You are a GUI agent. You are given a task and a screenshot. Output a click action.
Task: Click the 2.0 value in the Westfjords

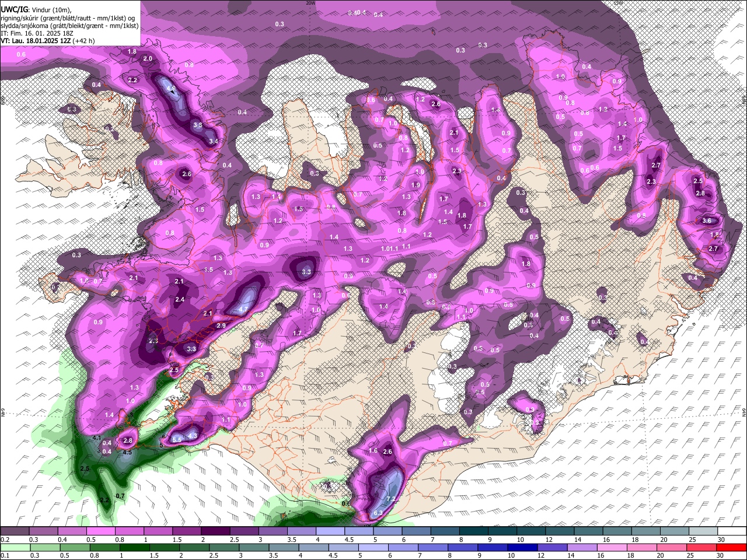[148, 59]
